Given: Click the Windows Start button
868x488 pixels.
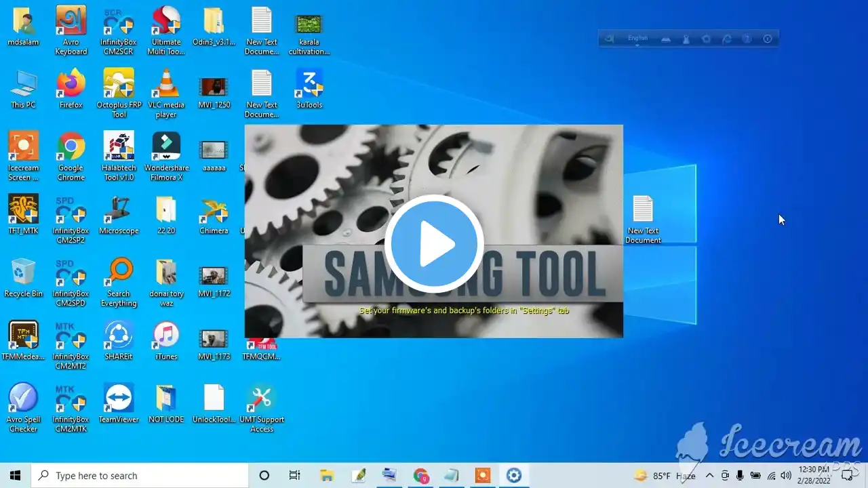Looking at the screenshot, I should pyautogui.click(x=15, y=476).
